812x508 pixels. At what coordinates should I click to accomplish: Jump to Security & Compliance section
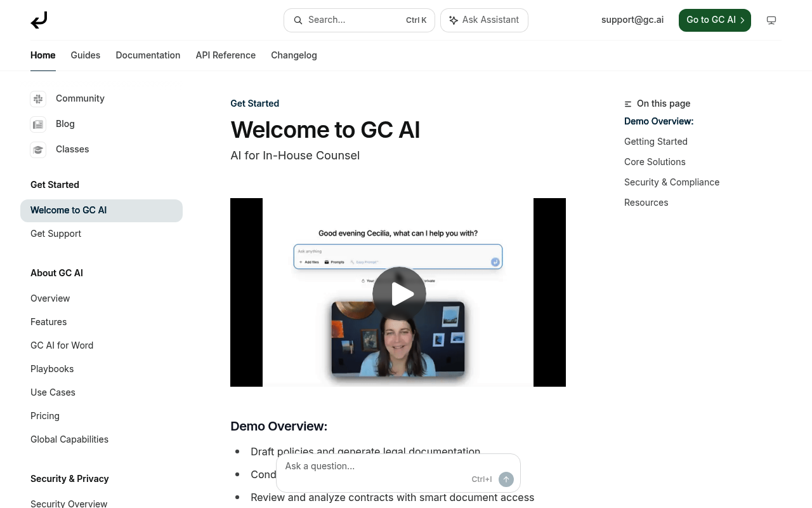(x=672, y=182)
